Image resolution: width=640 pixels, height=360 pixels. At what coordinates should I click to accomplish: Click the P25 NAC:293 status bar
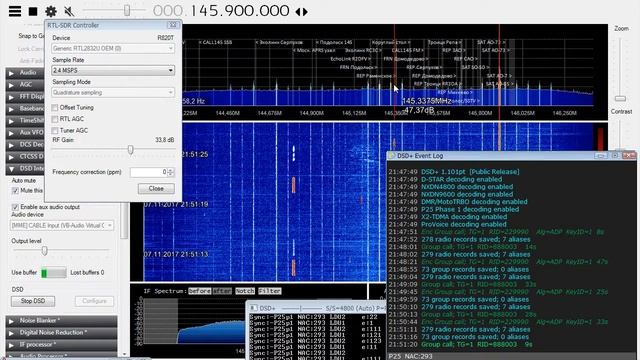tap(511, 356)
